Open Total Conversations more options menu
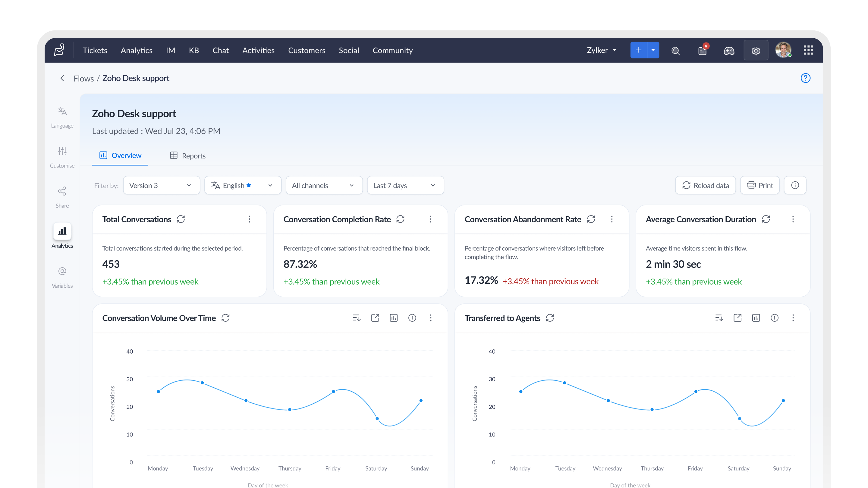 249,219
